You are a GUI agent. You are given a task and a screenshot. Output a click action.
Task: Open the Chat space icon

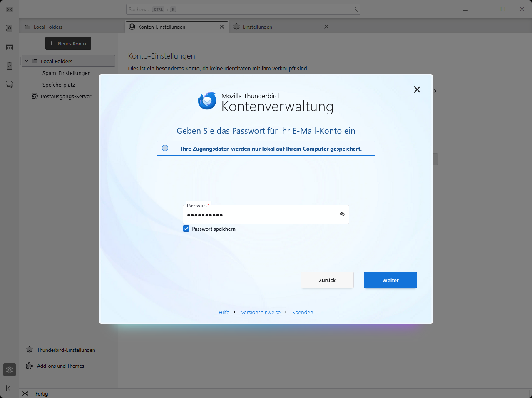coord(10,85)
